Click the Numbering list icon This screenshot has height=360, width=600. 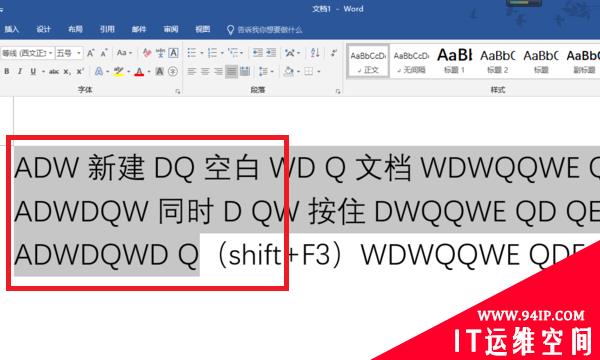click(x=212, y=53)
